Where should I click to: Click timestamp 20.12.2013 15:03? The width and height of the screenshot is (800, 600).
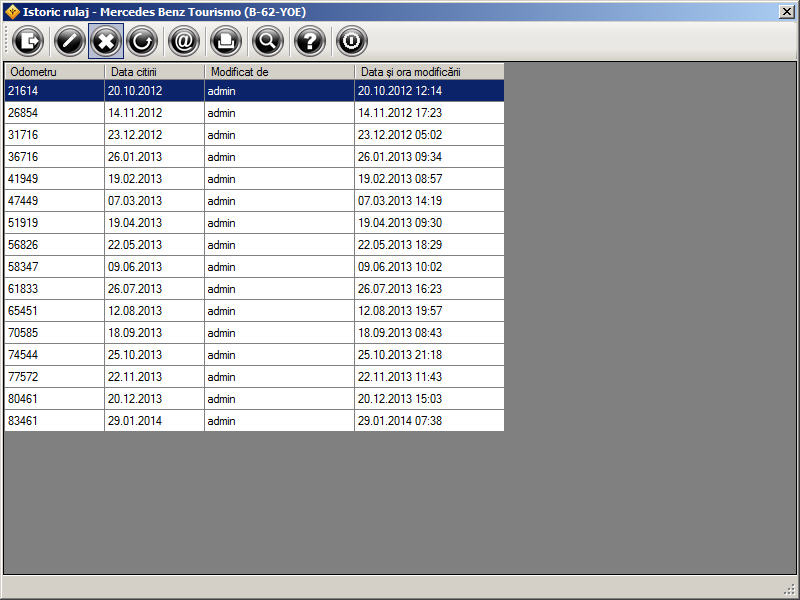tap(400, 398)
